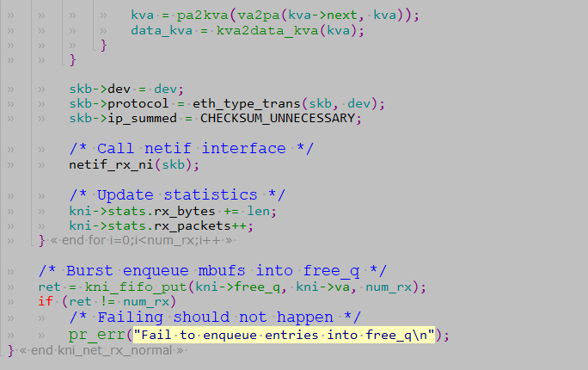Click the 'Update statistics' comment
This screenshot has height=370, width=588.
(x=177, y=195)
